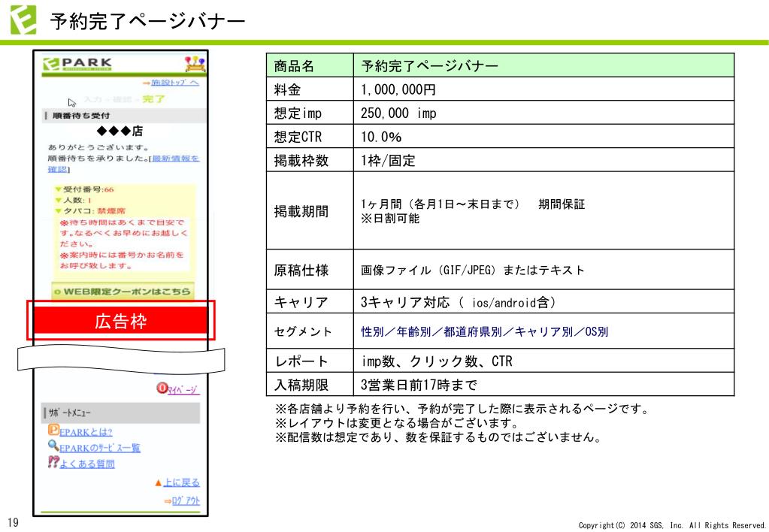Image resolution: width=769 pixels, height=532 pixels.
Task: Select the サポートメニュー section header
Action: [x=121, y=413]
